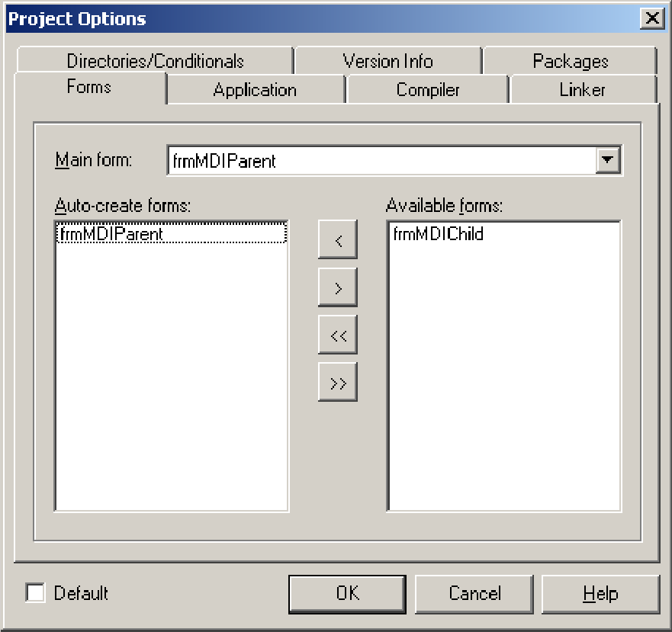Switch to the Version Info tab
This screenshot has height=632, width=672.
click(x=387, y=60)
